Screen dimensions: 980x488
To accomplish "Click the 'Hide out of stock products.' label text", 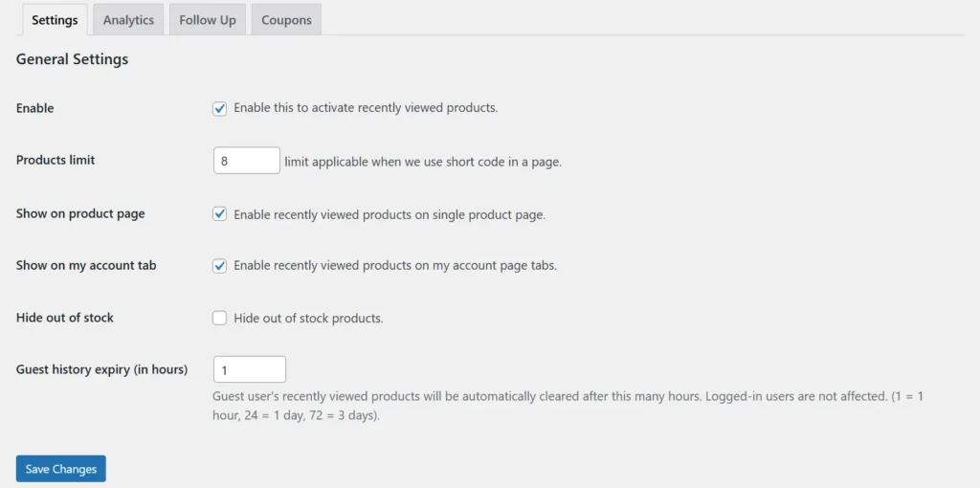I will [309, 318].
